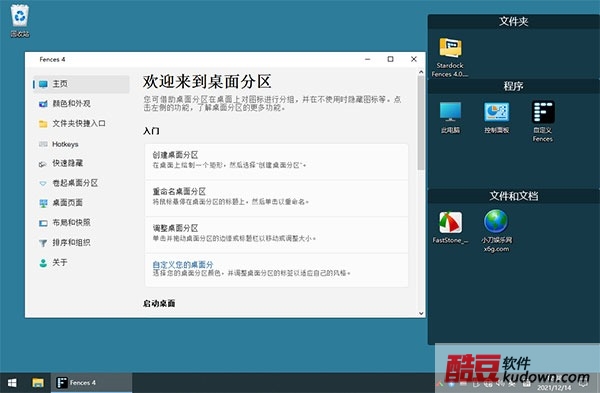This screenshot has width=600, height=393.
Task: Open the FastStone shortcut icon
Action: (450, 228)
